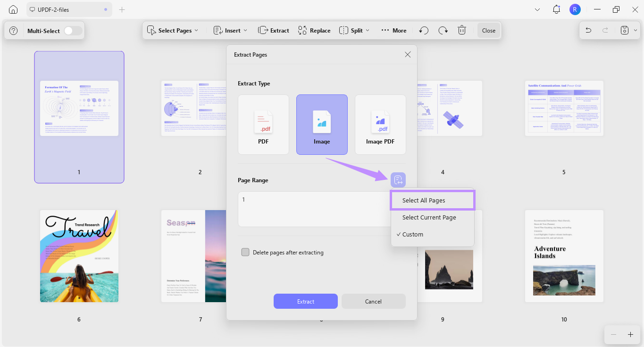This screenshot has height=347, width=644.
Task: Expand the Split dropdown
Action: pyautogui.click(x=354, y=30)
